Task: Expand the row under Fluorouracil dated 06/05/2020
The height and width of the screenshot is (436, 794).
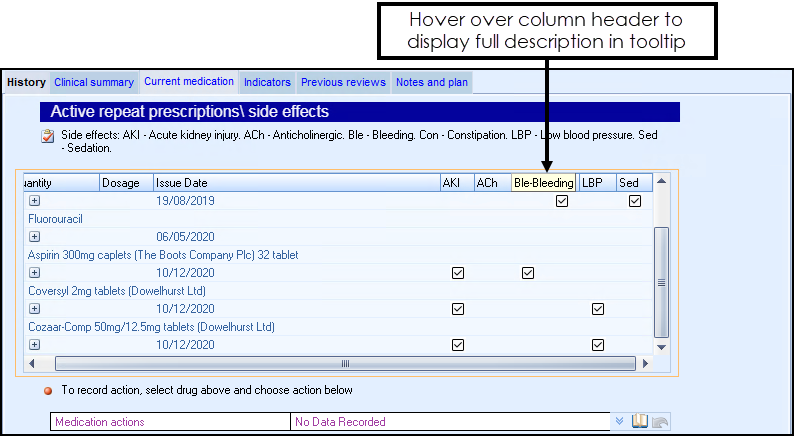Action: click(34, 237)
